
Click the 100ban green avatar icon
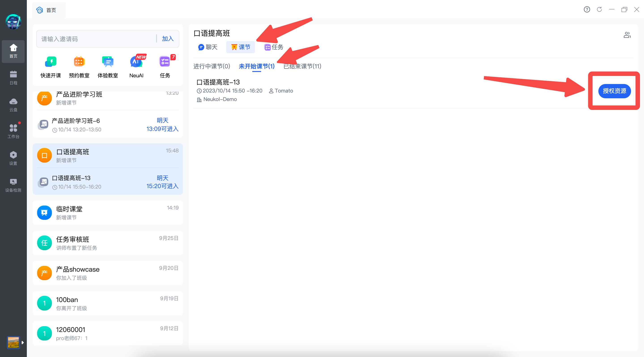pyautogui.click(x=44, y=303)
